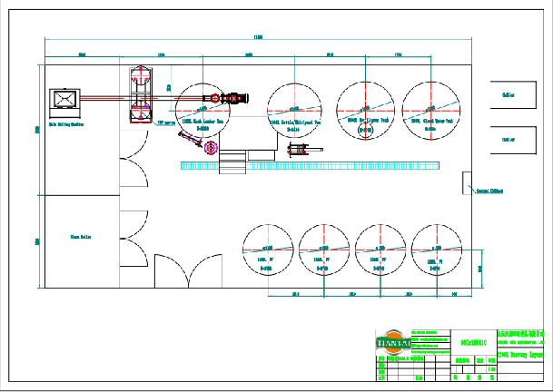
Task: Click the material code cell in title block
Action: (474, 342)
